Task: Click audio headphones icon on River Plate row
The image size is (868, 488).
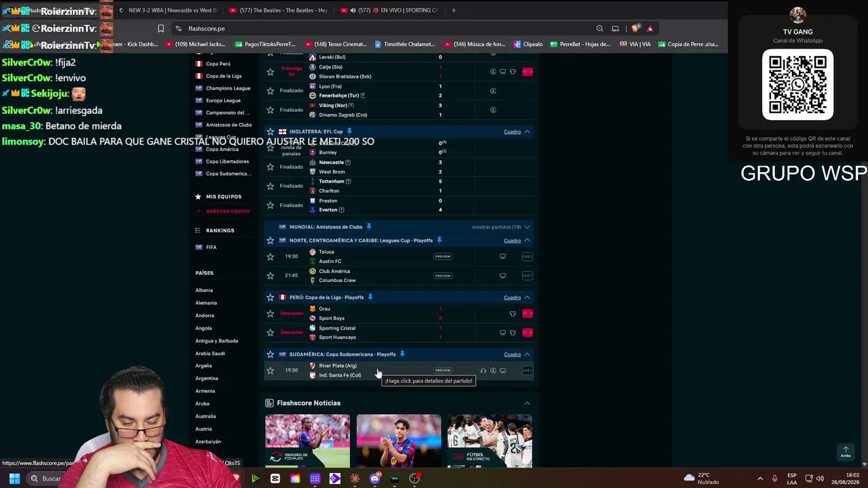Action: (484, 371)
